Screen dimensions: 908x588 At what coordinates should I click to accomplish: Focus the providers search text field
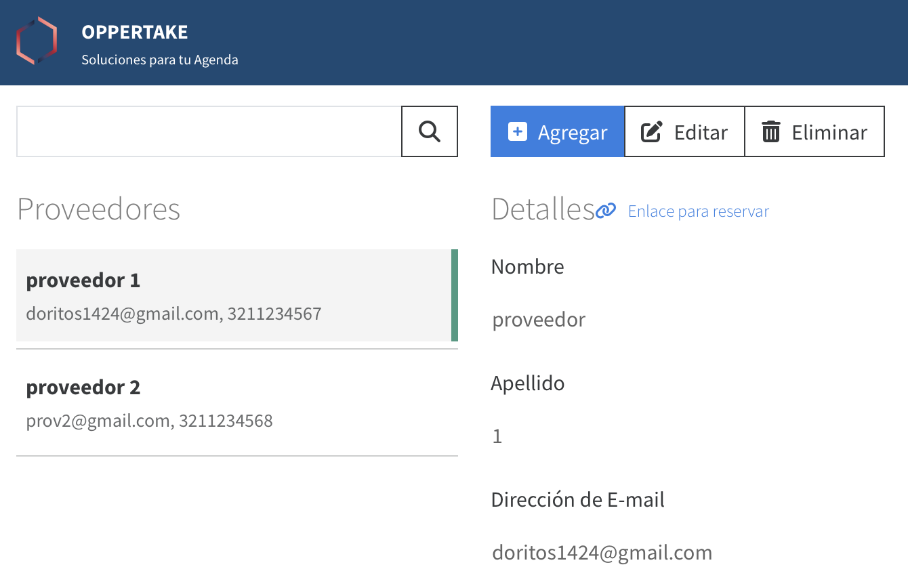point(209,131)
